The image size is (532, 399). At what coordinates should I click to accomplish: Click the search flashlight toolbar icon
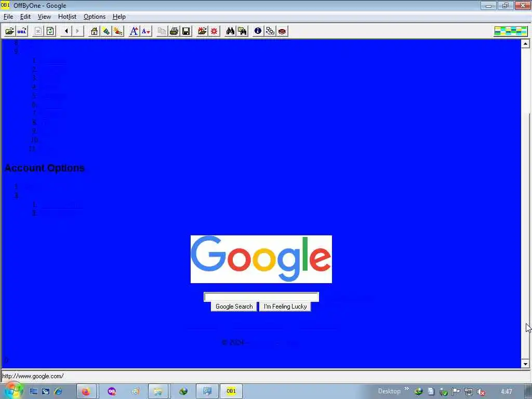pyautogui.click(x=106, y=31)
